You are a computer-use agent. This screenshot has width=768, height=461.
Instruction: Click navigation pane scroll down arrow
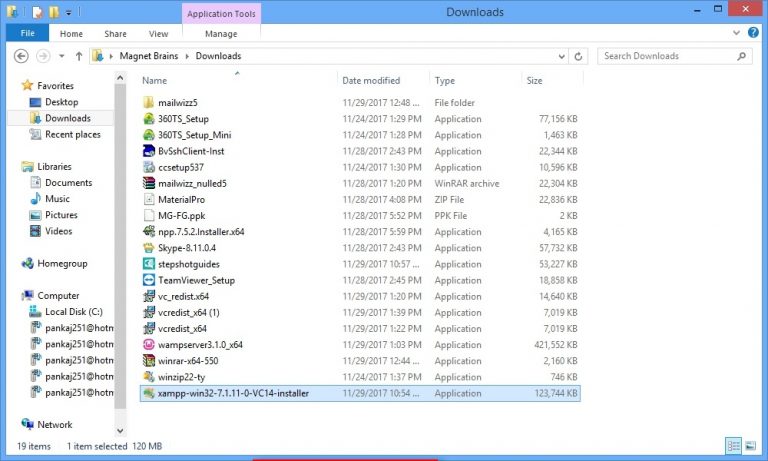[120, 431]
